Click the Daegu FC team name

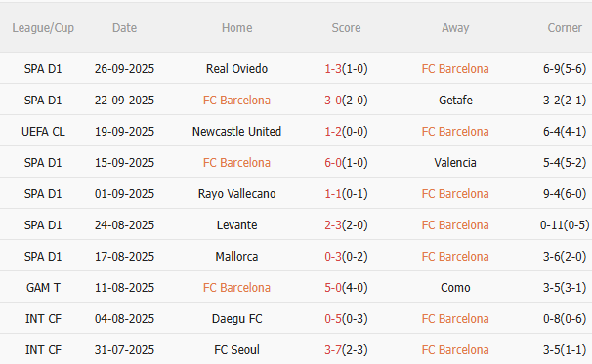tap(236, 319)
